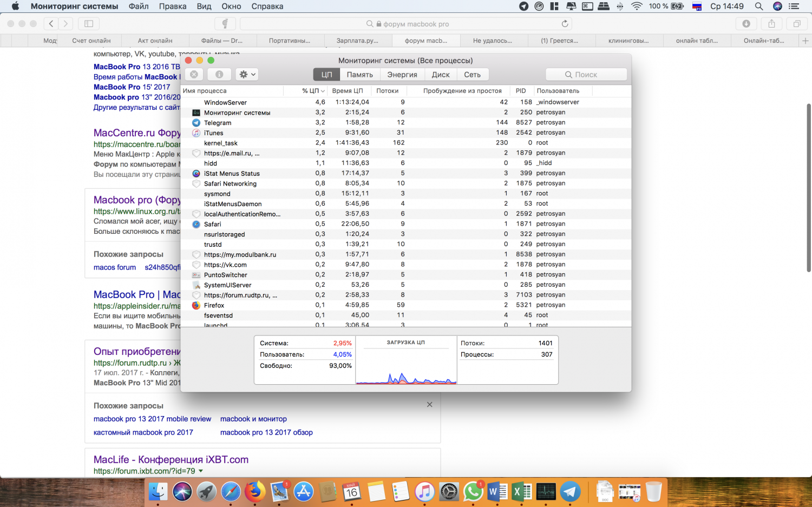812x507 pixels.
Task: Open the Вид menu
Action: click(204, 6)
